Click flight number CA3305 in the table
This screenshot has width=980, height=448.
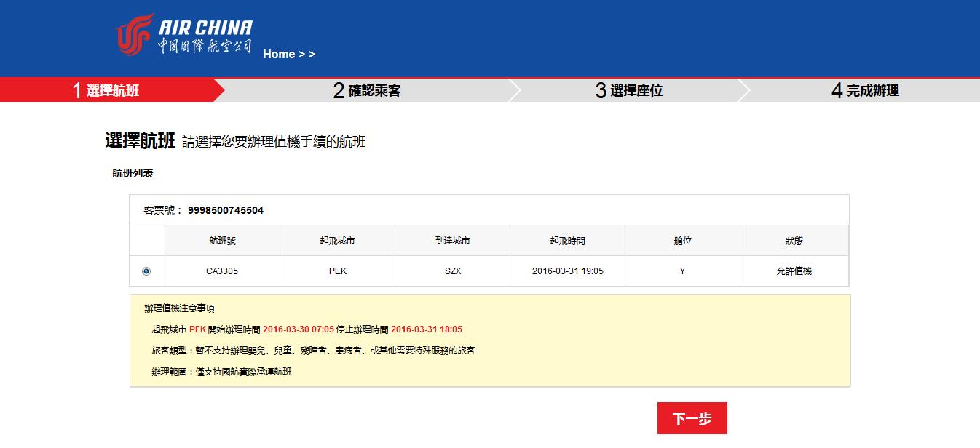coord(222,271)
